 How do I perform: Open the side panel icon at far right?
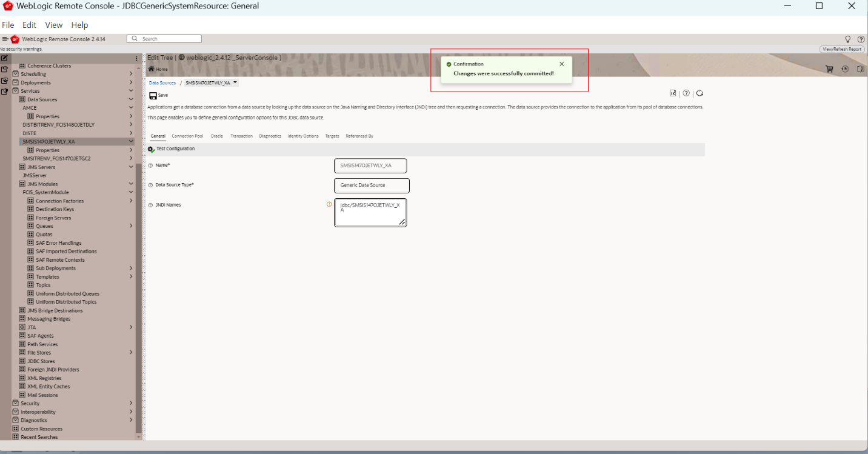(860, 69)
